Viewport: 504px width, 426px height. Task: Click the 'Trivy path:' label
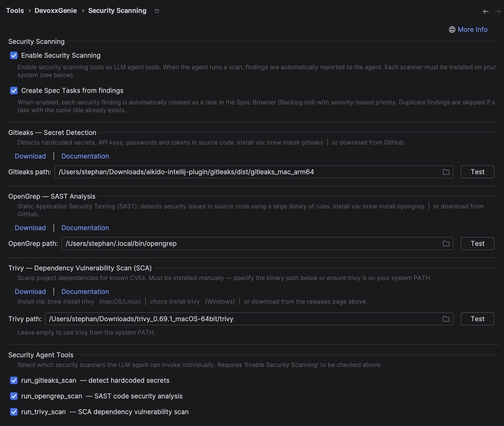pos(25,319)
